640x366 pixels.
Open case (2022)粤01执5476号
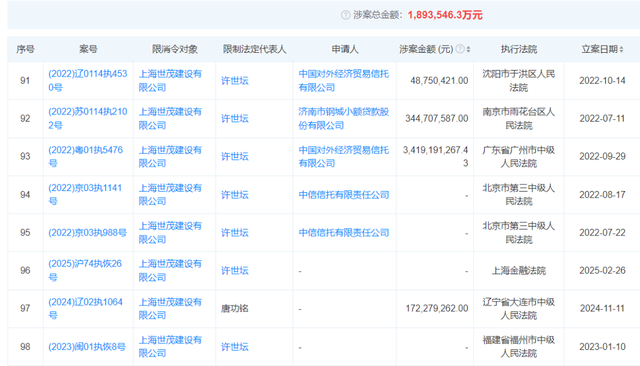click(x=85, y=156)
